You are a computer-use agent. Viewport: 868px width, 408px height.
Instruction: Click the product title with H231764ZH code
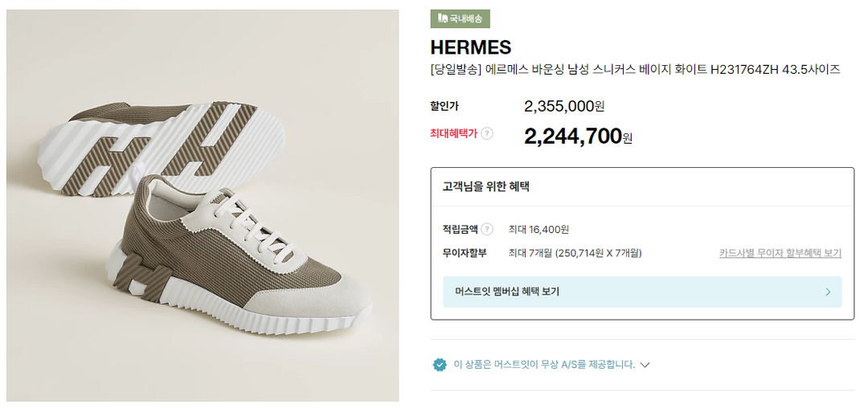click(x=635, y=70)
